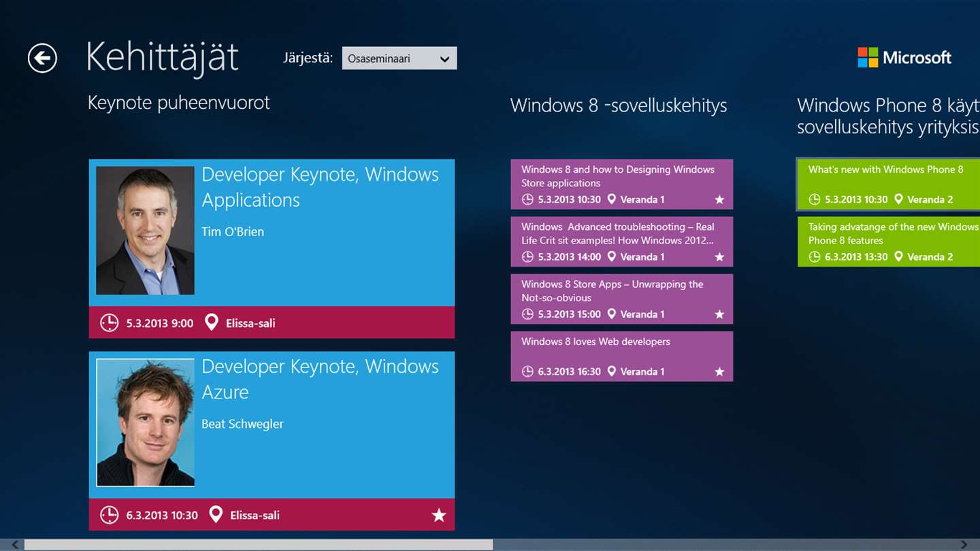
Task: Open Beat Schwegler's speaker photo
Action: (x=145, y=422)
